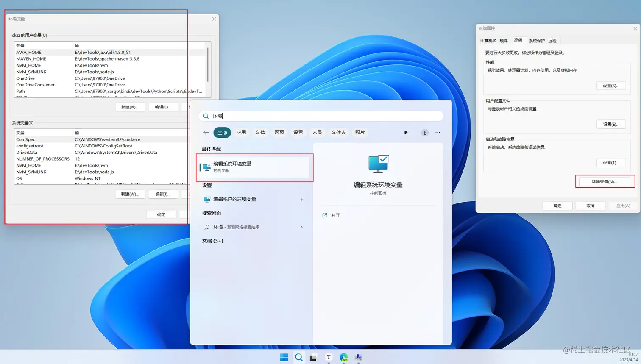Select the MAVEN_HOME user variable row

tap(110, 59)
